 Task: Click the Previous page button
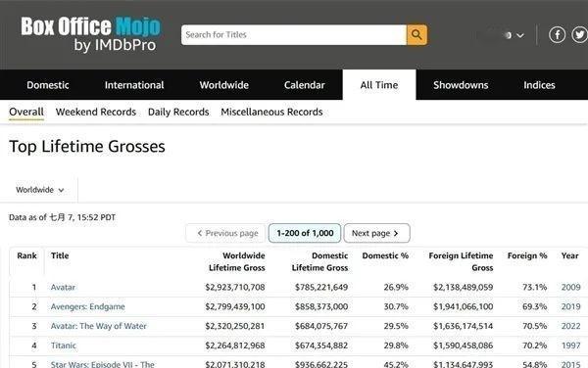pyautogui.click(x=225, y=233)
